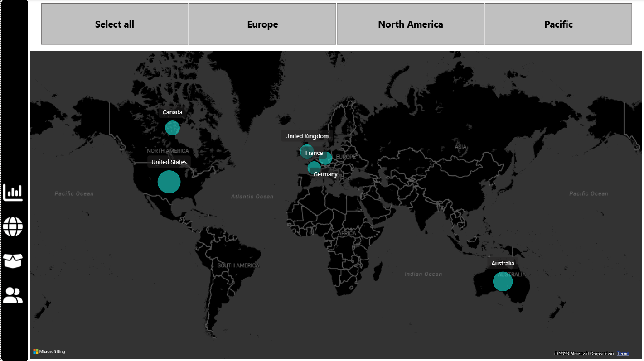Click the Microsoft Bing logo

click(49, 351)
